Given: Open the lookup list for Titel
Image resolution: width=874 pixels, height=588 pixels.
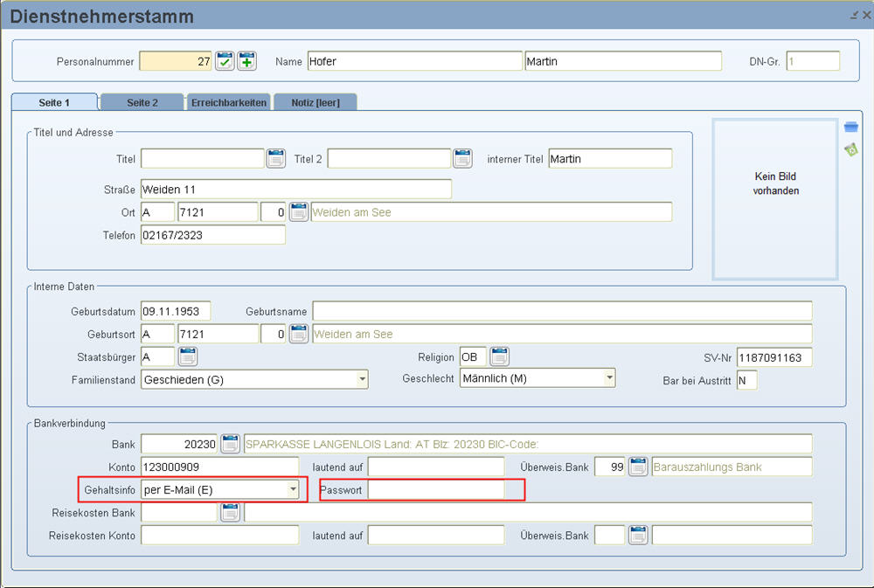Looking at the screenshot, I should click(x=276, y=158).
